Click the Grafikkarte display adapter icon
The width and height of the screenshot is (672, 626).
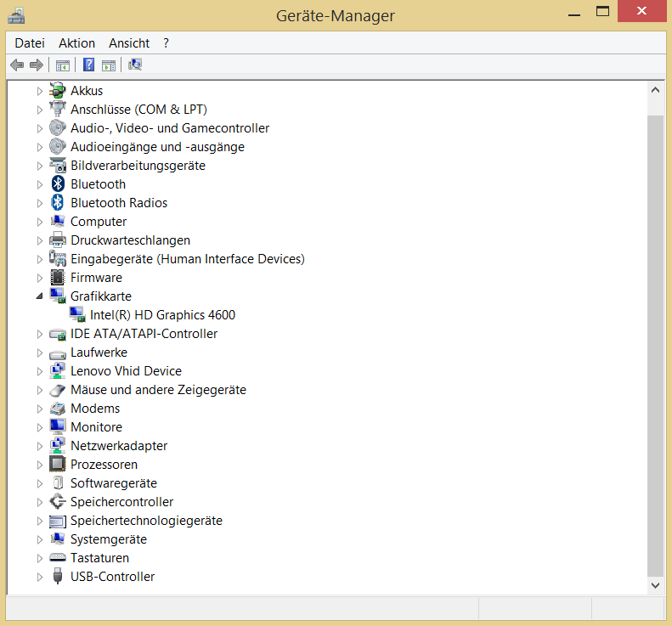[58, 296]
